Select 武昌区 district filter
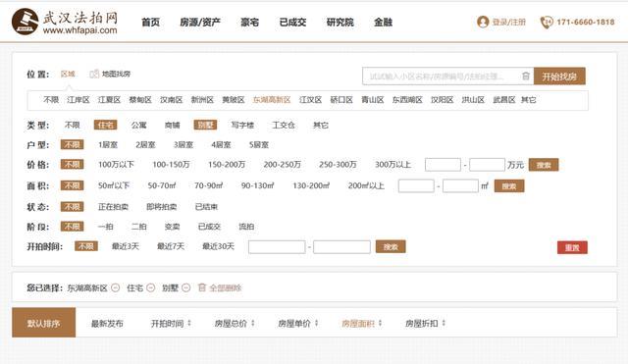The width and height of the screenshot is (628, 364). coord(503,100)
